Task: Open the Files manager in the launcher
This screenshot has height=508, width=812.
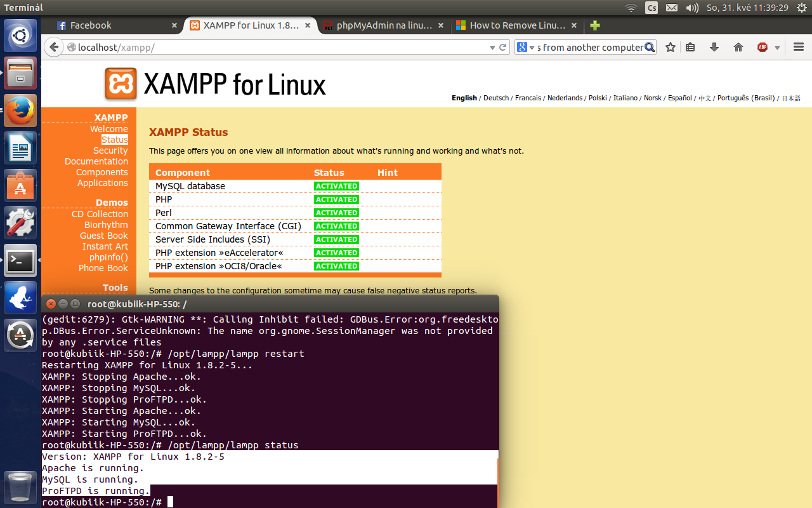Action: pos(21,73)
